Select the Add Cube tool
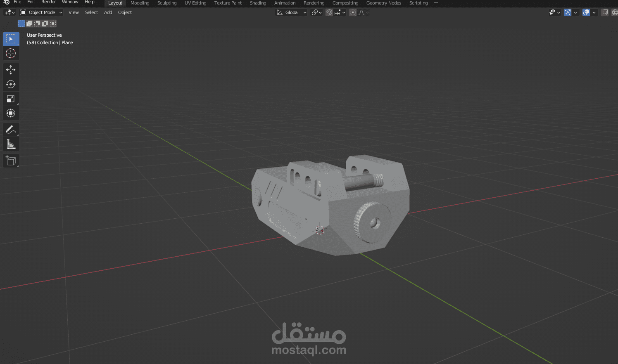 click(x=11, y=161)
